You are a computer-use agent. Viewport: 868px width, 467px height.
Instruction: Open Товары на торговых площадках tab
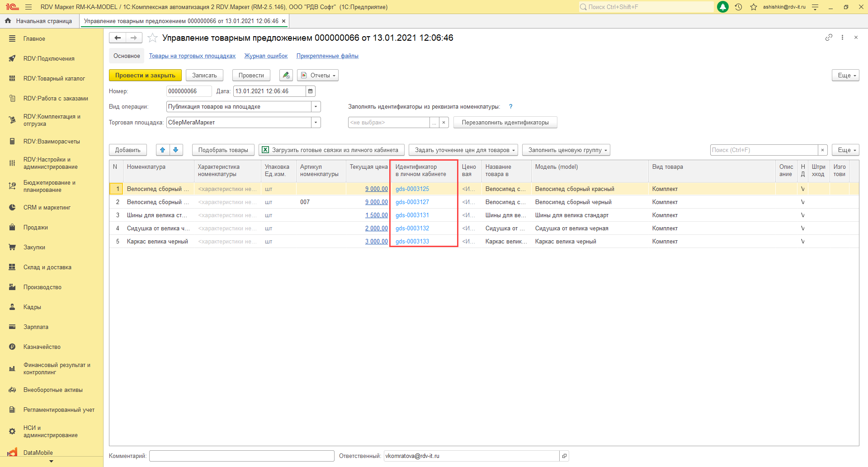coord(192,56)
